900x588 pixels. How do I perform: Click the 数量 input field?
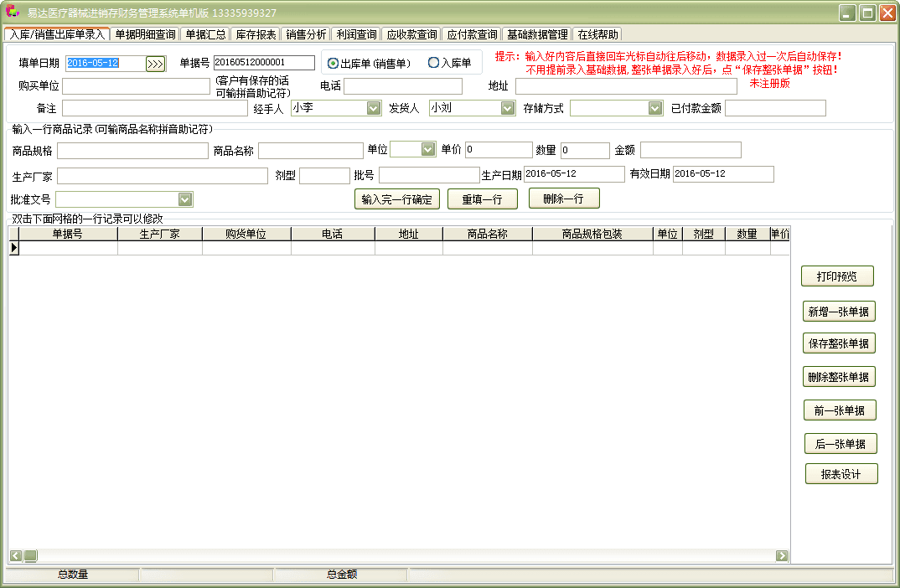coord(585,150)
